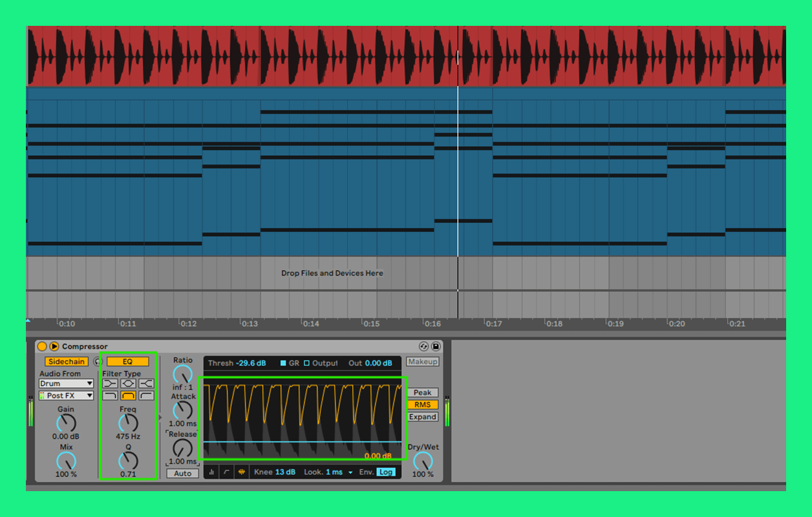Choose the band-pass filter type

[128, 396]
